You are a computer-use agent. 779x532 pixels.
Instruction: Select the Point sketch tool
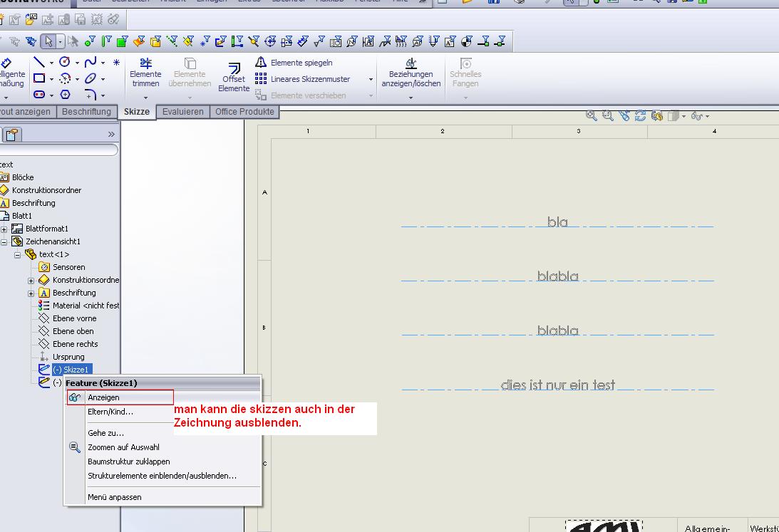[116, 63]
